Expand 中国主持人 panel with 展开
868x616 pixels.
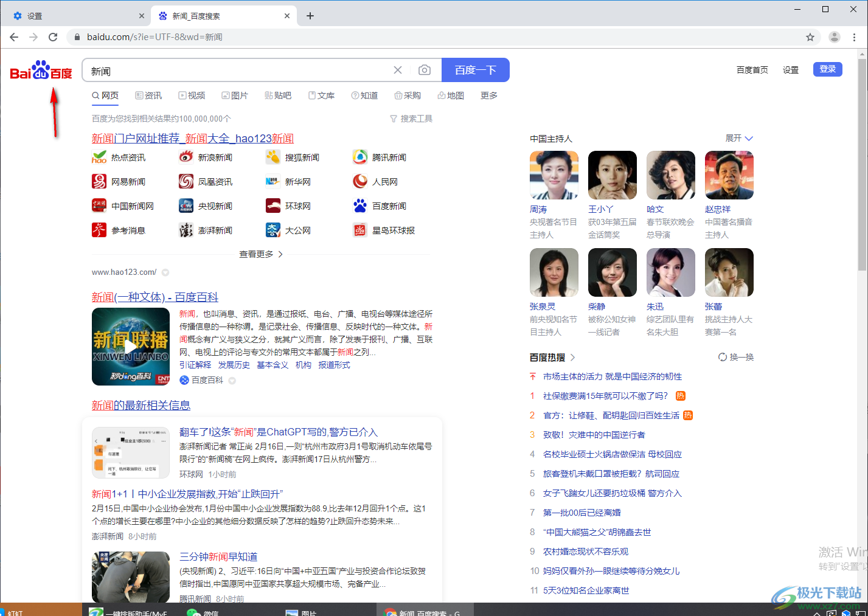tap(739, 138)
